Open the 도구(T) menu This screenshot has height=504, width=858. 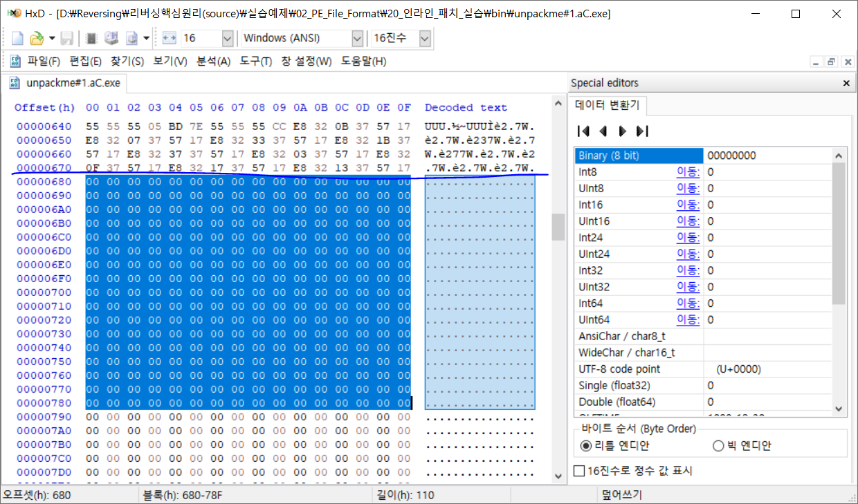tap(255, 61)
